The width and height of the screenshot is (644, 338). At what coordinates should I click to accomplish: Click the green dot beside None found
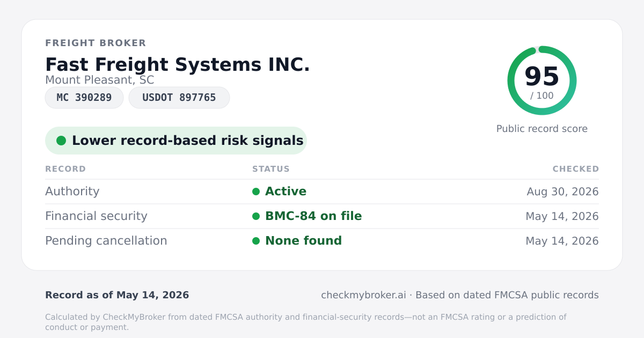[x=256, y=241]
